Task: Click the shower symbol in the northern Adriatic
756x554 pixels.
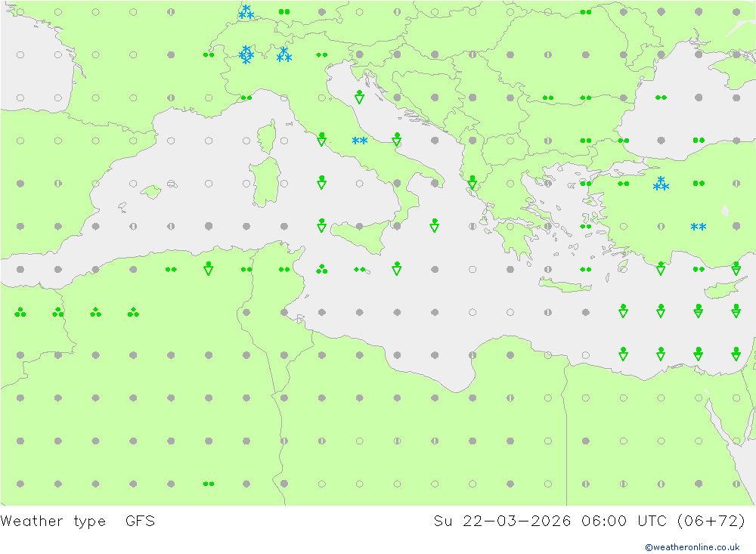Action: [x=359, y=97]
